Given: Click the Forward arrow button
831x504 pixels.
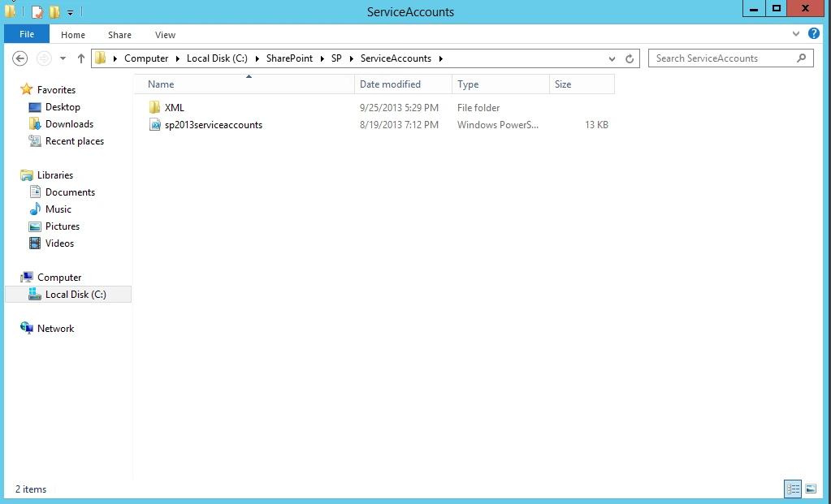Looking at the screenshot, I should coord(44,58).
